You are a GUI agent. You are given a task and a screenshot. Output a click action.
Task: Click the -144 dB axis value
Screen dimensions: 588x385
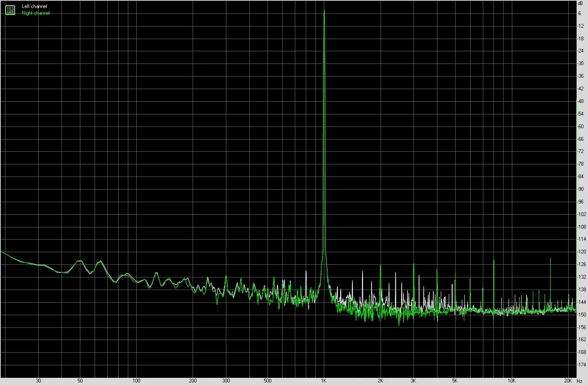tap(582, 302)
